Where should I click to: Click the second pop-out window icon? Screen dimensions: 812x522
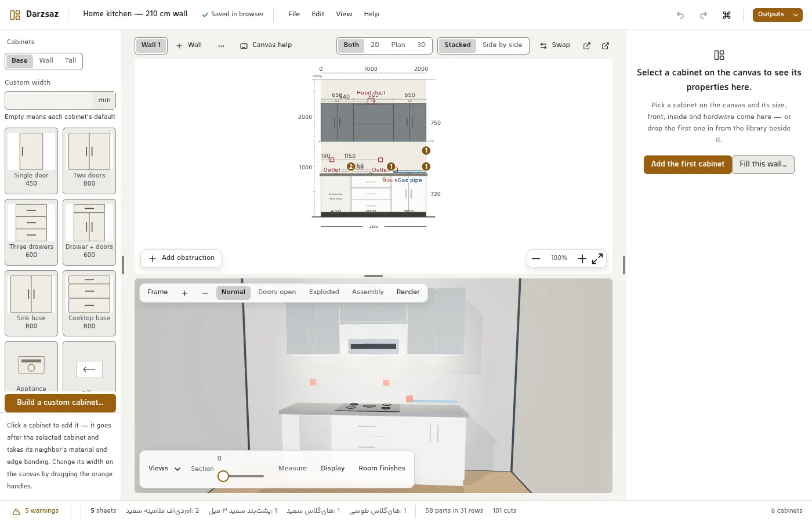[606, 46]
